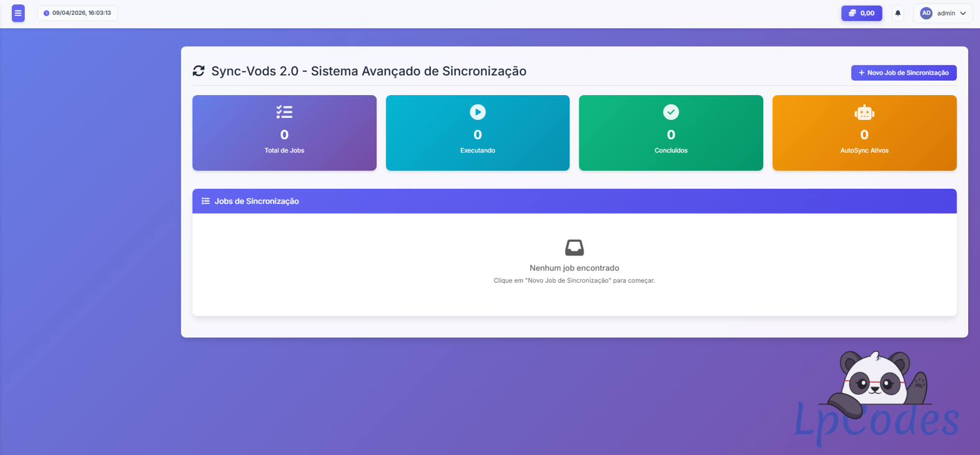Click the date and time display
The width and height of the screenshot is (980, 455).
click(x=78, y=13)
